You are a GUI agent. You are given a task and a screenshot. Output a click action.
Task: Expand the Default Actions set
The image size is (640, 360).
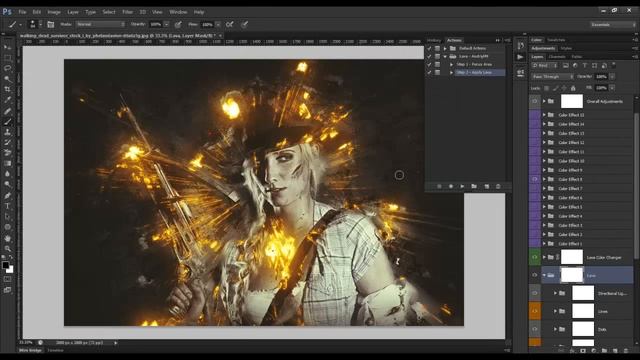pos(445,48)
